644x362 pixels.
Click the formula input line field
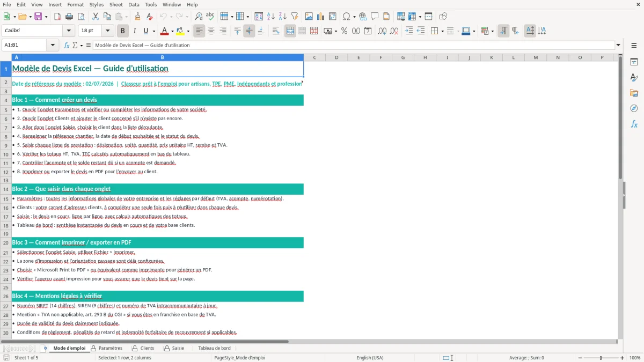354,46
